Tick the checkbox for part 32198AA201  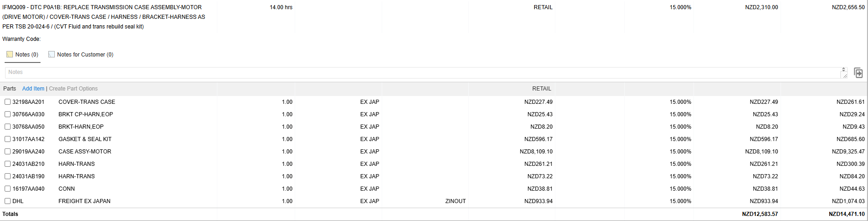tap(7, 102)
